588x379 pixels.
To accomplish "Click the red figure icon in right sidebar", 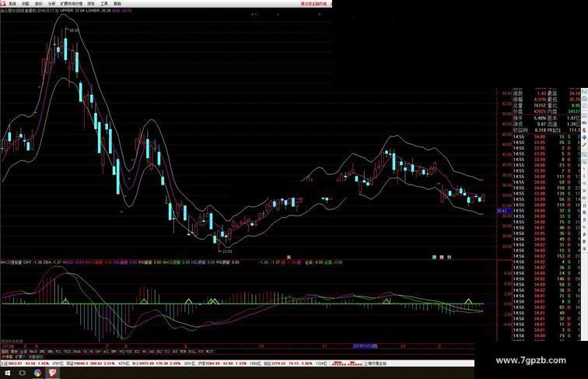I will pos(584,130).
